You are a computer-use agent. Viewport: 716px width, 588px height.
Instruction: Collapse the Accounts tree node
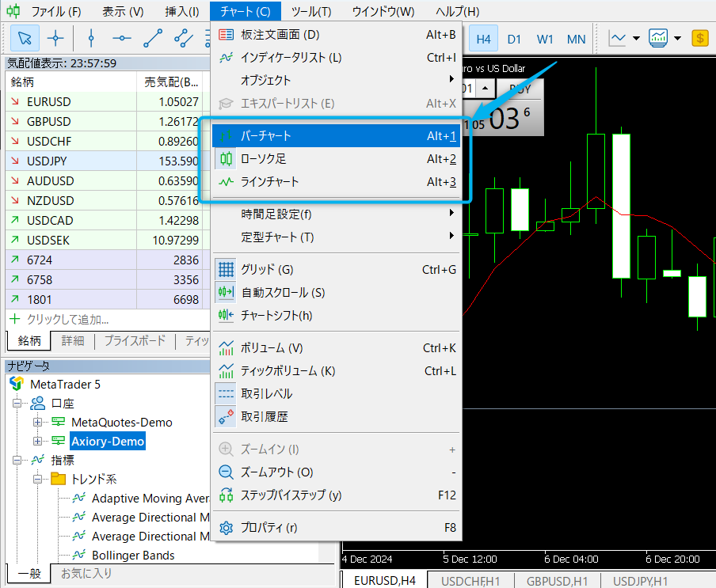(17, 404)
